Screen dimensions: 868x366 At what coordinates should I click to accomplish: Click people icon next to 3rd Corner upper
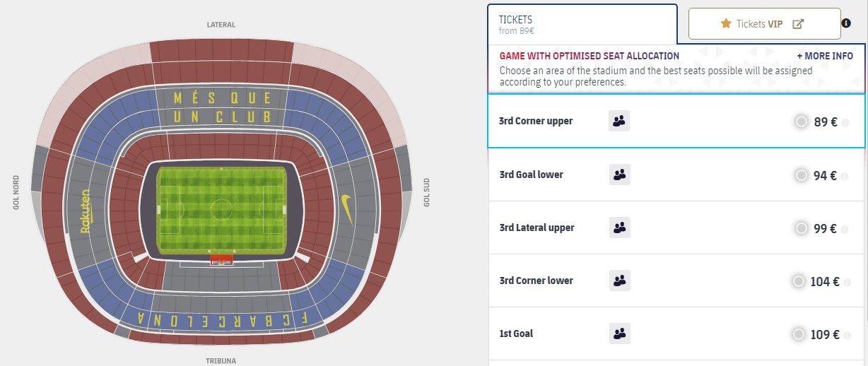pos(619,122)
